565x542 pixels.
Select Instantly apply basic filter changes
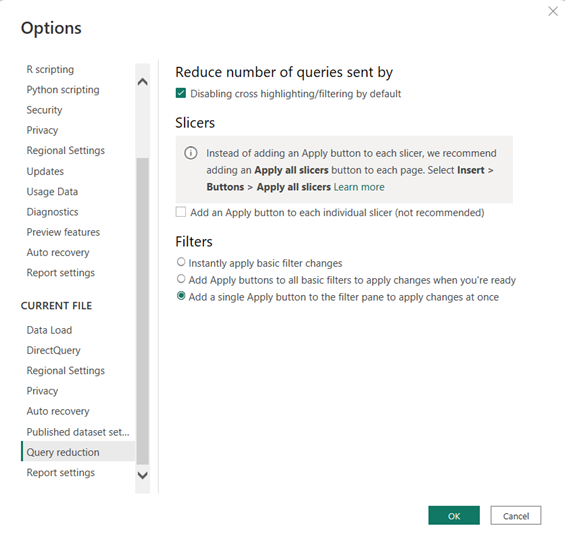(181, 262)
